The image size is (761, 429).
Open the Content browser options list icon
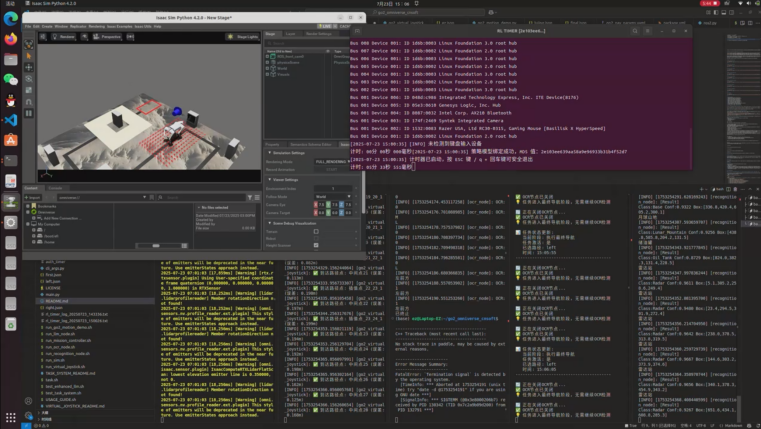[x=257, y=198]
